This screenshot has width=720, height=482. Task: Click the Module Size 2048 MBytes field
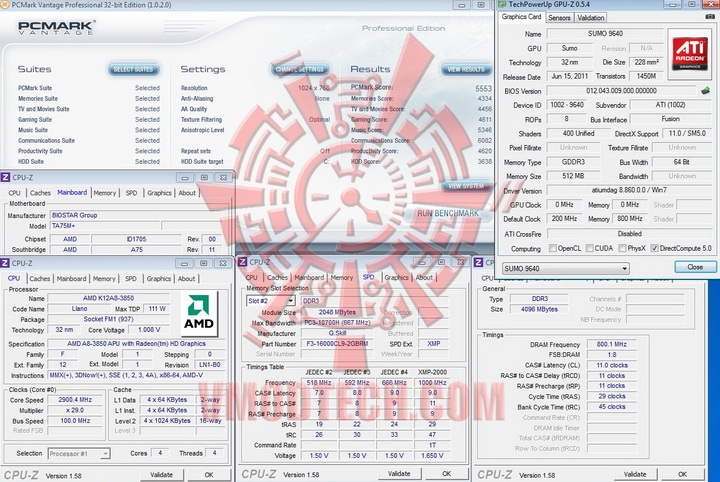[x=337, y=312]
